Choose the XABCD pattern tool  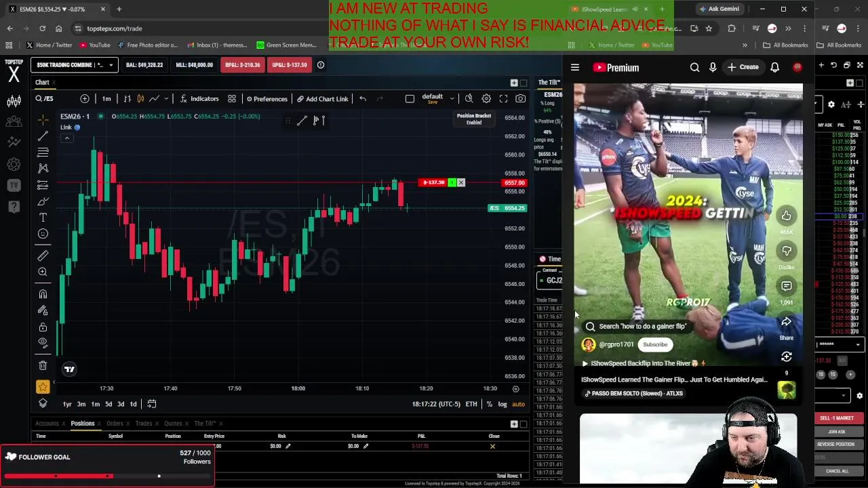click(43, 168)
